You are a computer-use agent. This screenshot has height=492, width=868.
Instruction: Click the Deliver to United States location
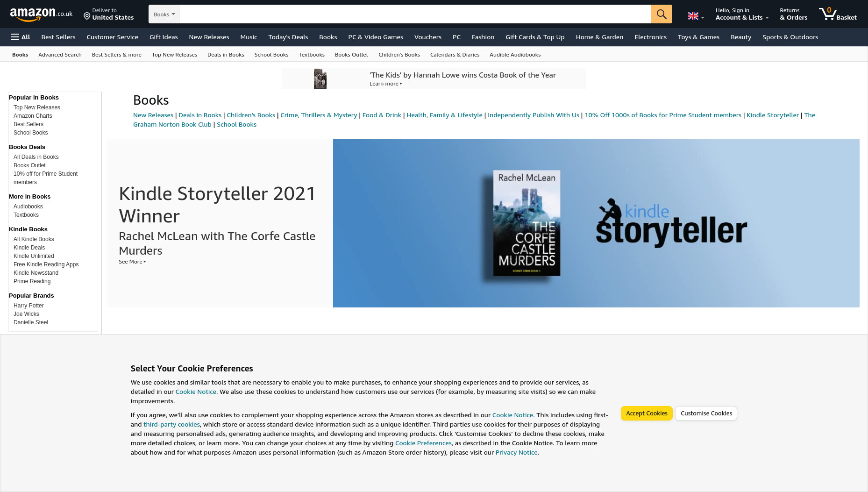[108, 14]
